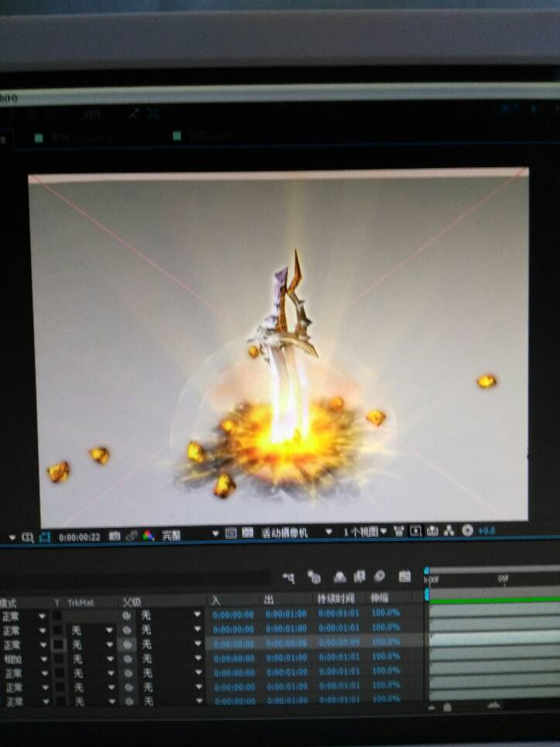Open the composition mini-flowchart icon in timeline
The image size is (560, 747).
[289, 578]
